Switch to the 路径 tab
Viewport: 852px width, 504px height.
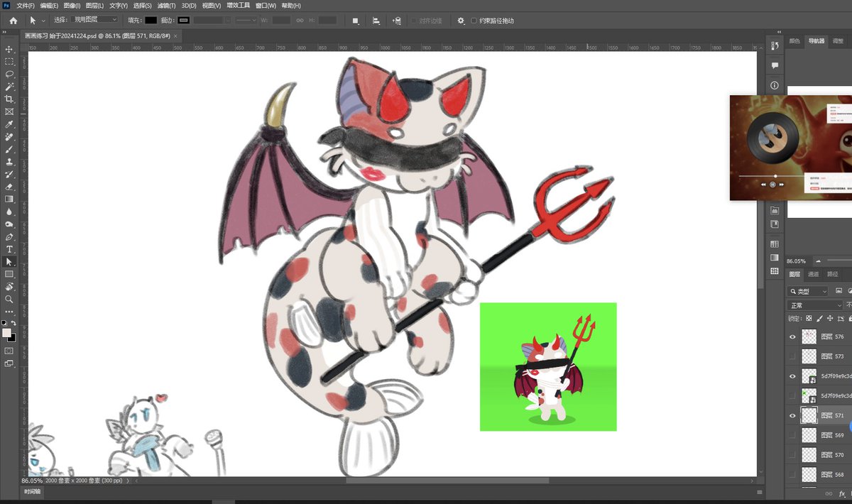coord(833,274)
